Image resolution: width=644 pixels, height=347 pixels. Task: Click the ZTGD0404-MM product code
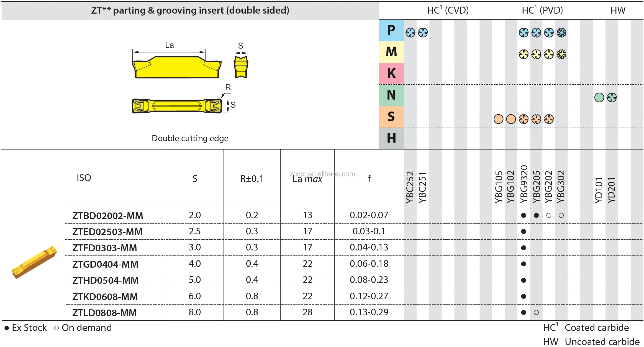[x=105, y=264]
